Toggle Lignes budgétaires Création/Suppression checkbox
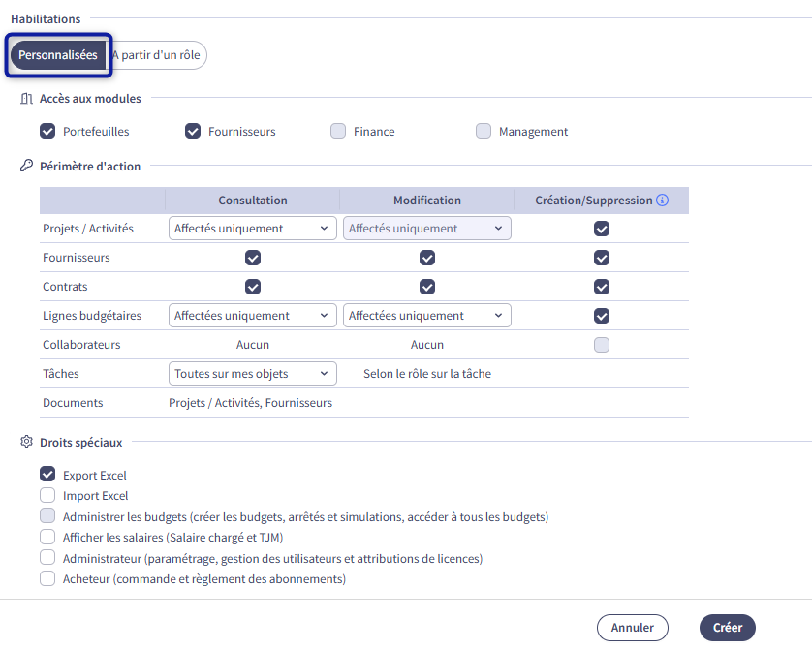Viewport: 812px width, 650px height. click(x=602, y=315)
